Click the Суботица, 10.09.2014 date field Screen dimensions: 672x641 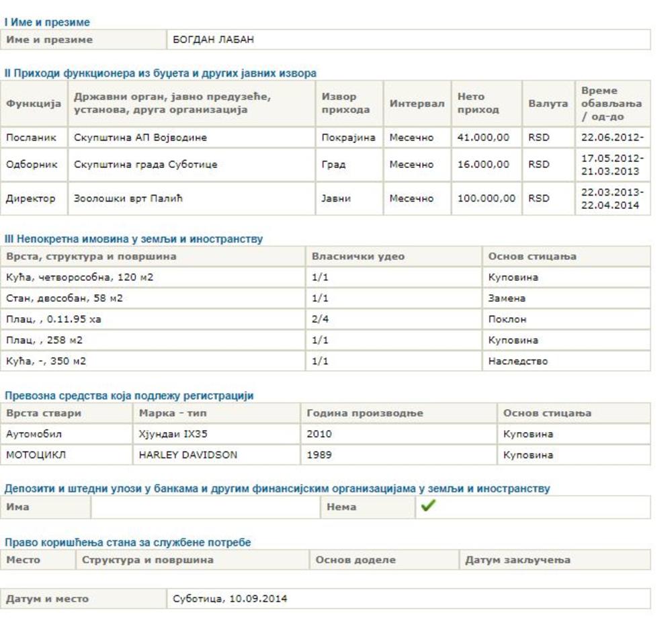tap(230, 599)
